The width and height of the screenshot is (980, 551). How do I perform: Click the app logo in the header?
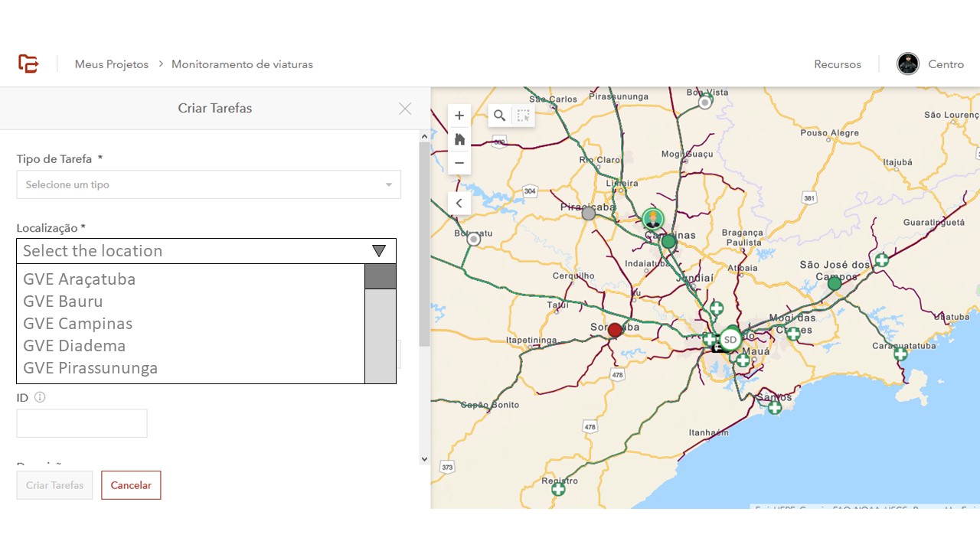pos(28,64)
